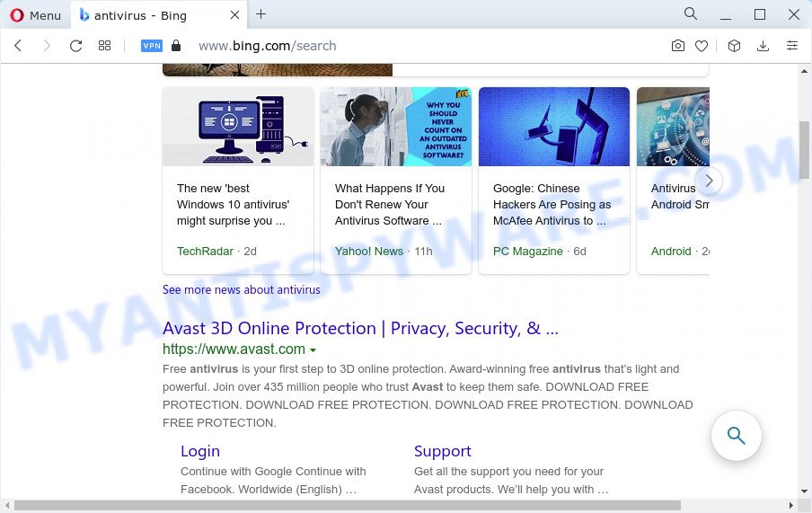Image resolution: width=812 pixels, height=513 pixels.
Task: Open Easy Setup settings icon
Action: [792, 46]
